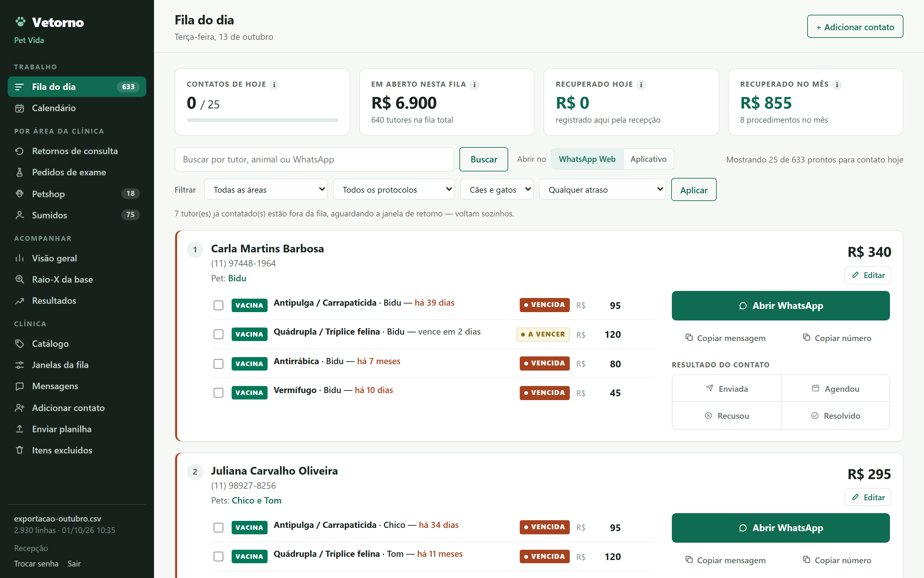Click the Vetorno paw logo icon
924x578 pixels.
point(20,22)
